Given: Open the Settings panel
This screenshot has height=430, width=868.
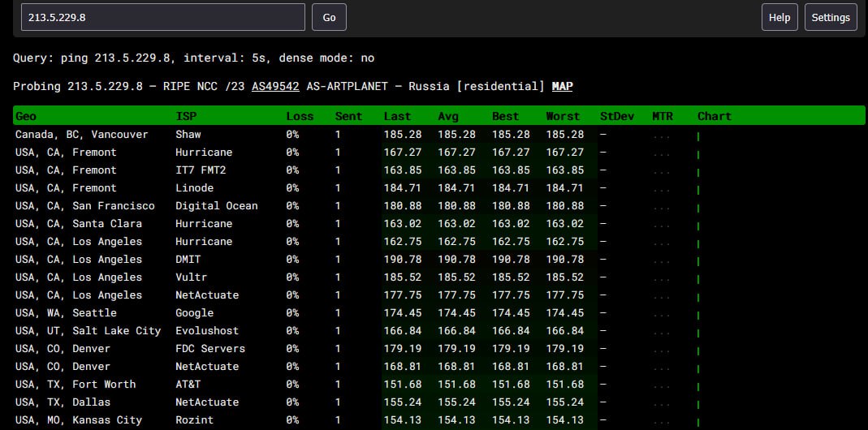Looking at the screenshot, I should [x=831, y=17].
